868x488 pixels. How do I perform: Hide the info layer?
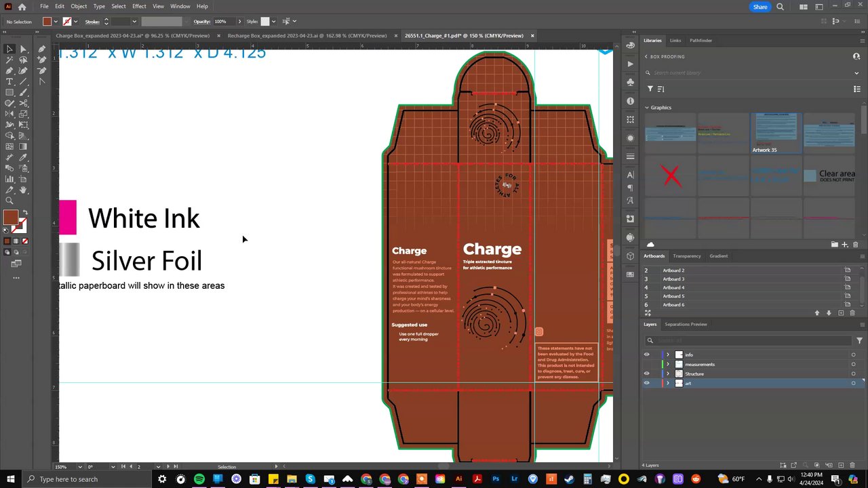[x=646, y=354]
